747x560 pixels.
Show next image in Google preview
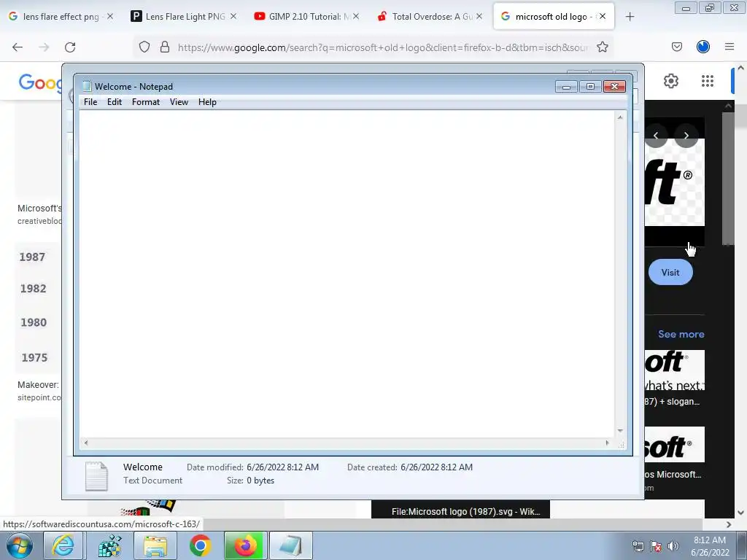[686, 136]
